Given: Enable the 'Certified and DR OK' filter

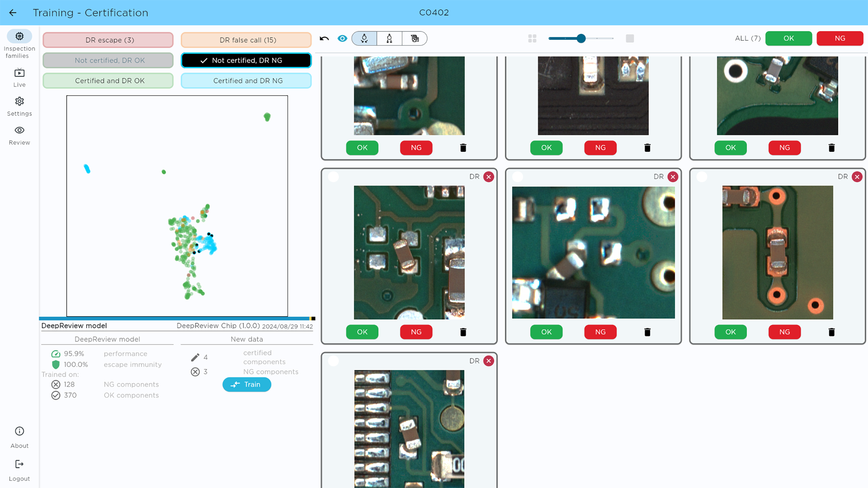Looking at the screenshot, I should click(108, 80).
